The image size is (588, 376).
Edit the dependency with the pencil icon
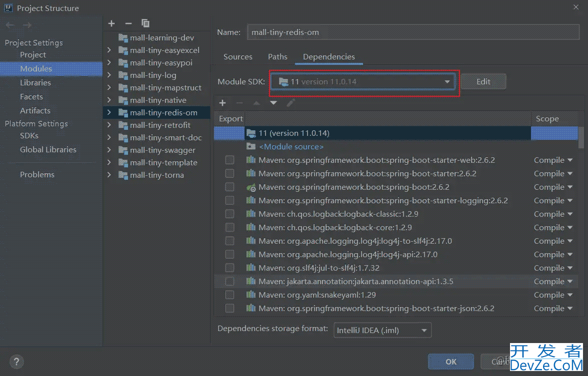(x=290, y=103)
